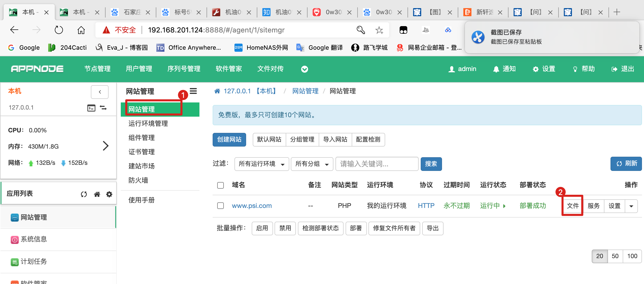Open more actions caret beside 设置
Screen dimensions: 644x284
pyautogui.click(x=631, y=206)
